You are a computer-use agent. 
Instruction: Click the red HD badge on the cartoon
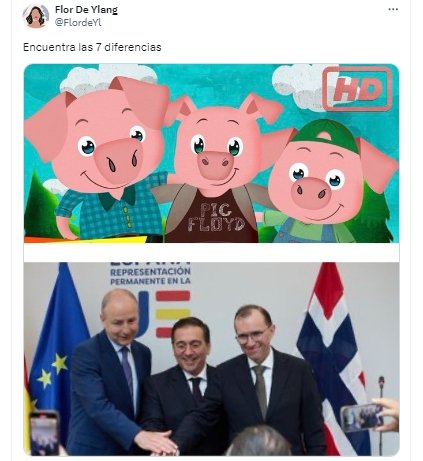click(357, 89)
